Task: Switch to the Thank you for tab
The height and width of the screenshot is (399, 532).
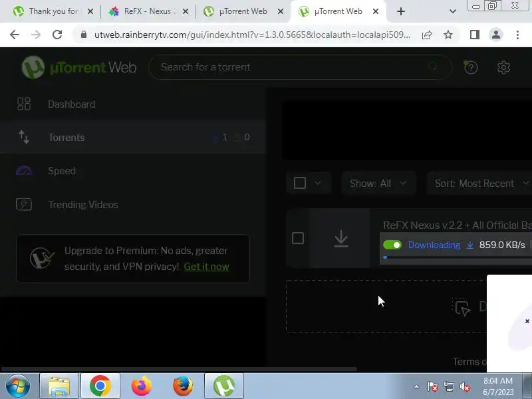Action: [53, 11]
